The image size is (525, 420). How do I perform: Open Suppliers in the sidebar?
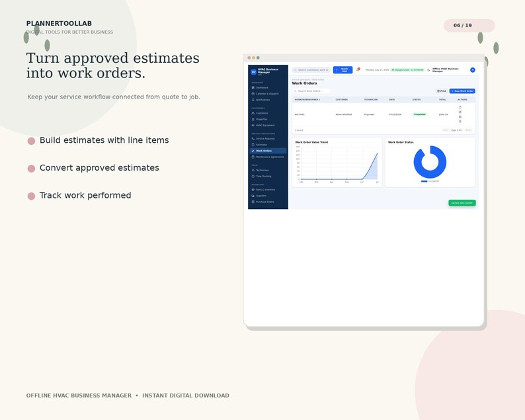(267, 196)
